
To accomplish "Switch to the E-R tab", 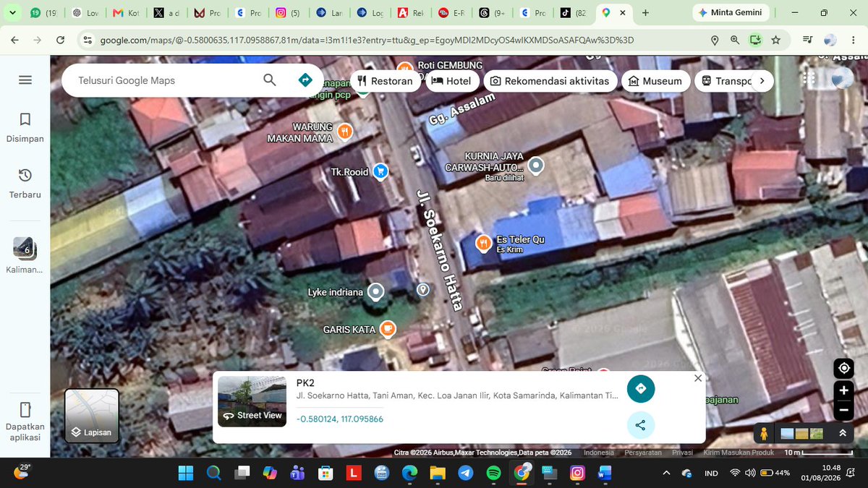I will [453, 13].
